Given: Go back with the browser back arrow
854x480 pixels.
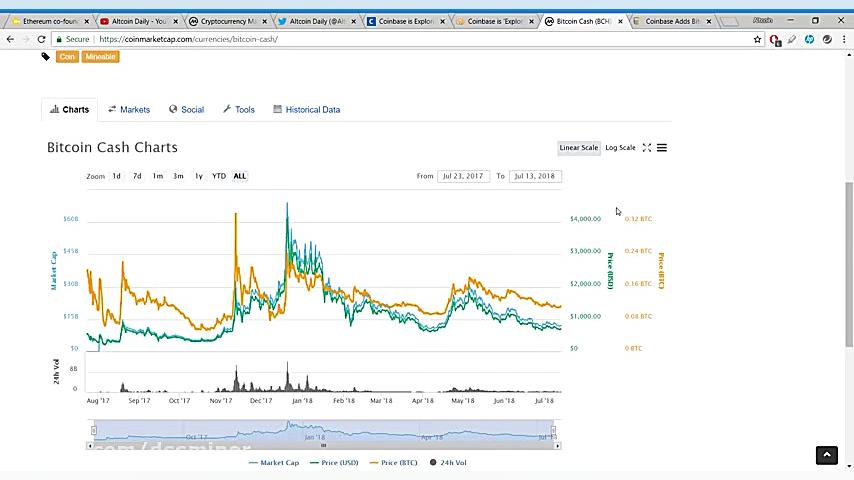Looking at the screenshot, I should pos(10,39).
